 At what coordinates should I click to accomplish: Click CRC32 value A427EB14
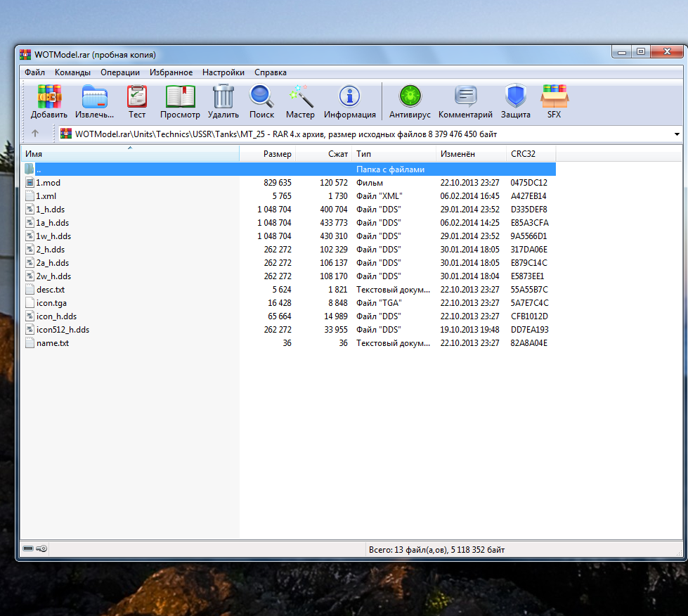pyautogui.click(x=528, y=195)
